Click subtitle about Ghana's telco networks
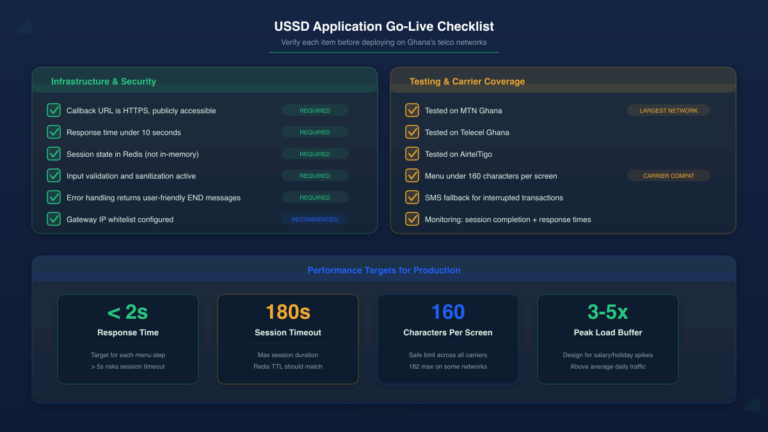The image size is (768, 432). point(384,43)
